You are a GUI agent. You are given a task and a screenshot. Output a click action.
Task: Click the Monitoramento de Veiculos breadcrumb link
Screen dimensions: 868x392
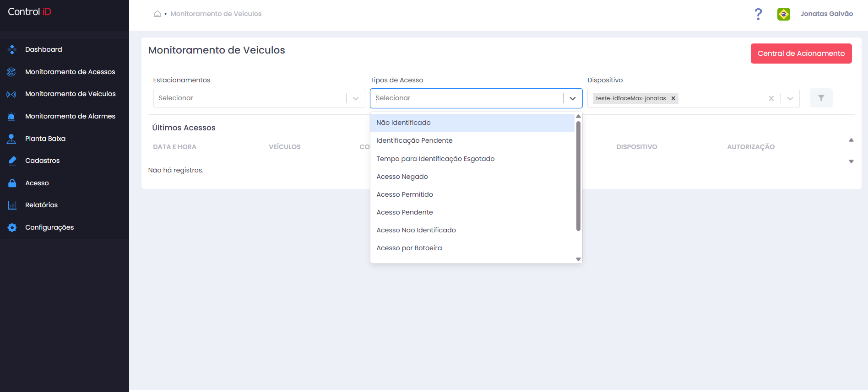pyautogui.click(x=216, y=14)
